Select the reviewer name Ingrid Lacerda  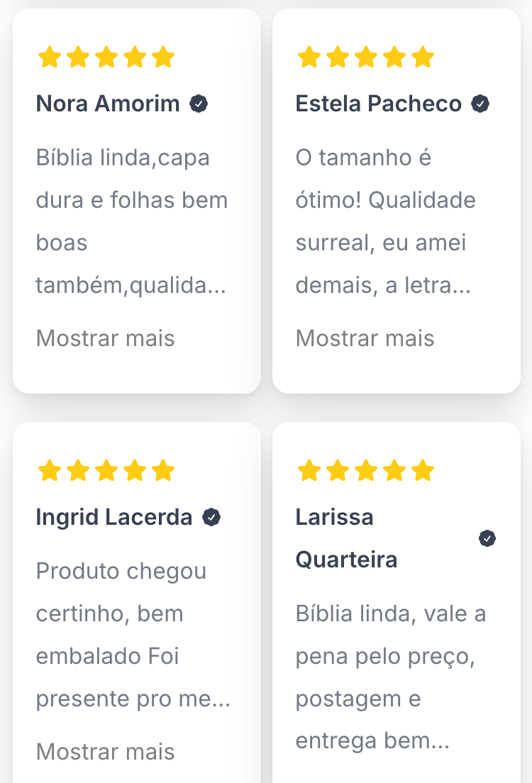[x=114, y=518]
